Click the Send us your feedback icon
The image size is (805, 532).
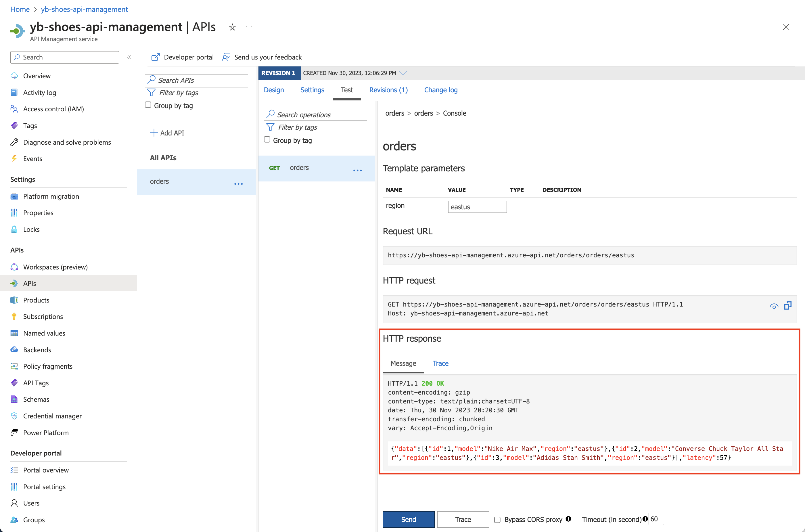click(226, 57)
